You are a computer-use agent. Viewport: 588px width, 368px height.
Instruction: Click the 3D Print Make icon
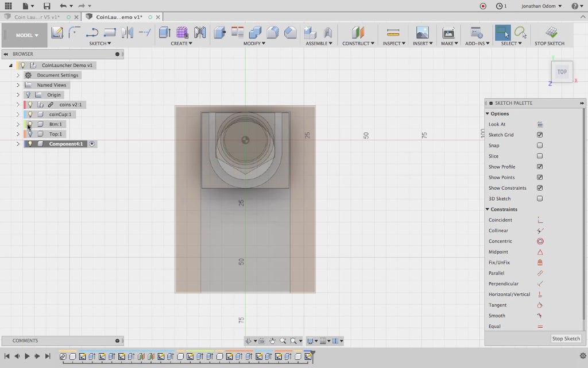coord(448,33)
